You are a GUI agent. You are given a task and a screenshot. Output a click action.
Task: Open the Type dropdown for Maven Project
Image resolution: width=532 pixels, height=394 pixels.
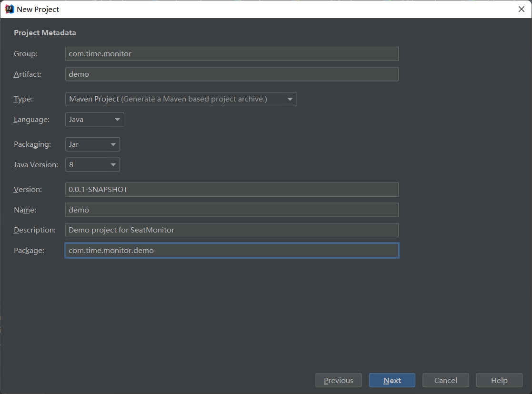coord(181,99)
